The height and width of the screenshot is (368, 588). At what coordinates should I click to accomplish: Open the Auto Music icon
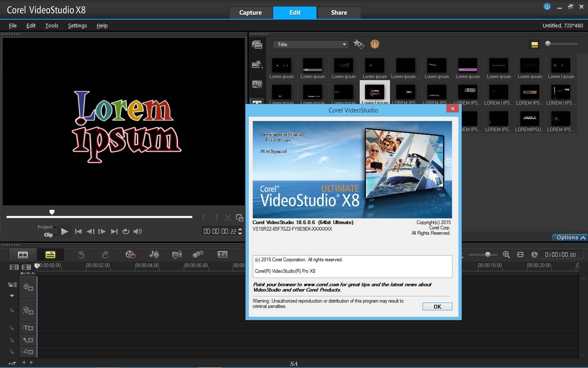[x=177, y=255]
